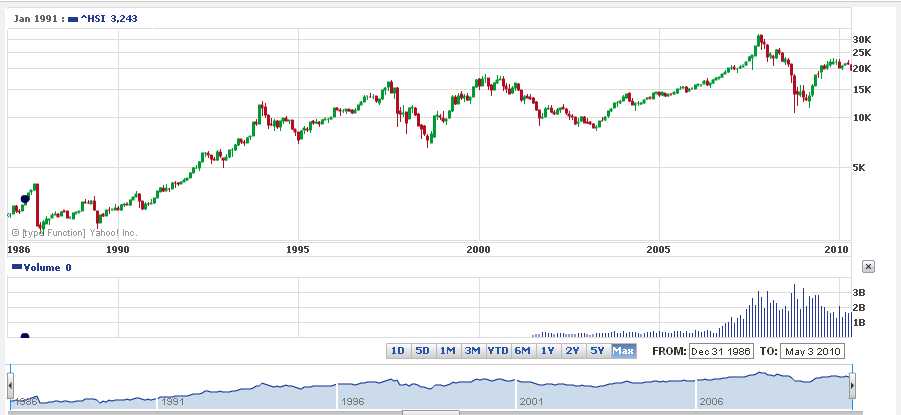Pick the 2Y time range
901x415 pixels.
point(572,351)
